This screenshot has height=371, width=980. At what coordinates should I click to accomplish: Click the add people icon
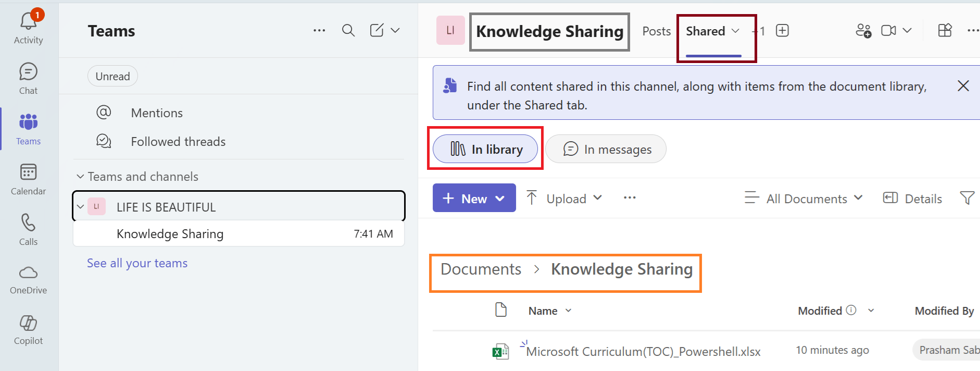click(863, 31)
